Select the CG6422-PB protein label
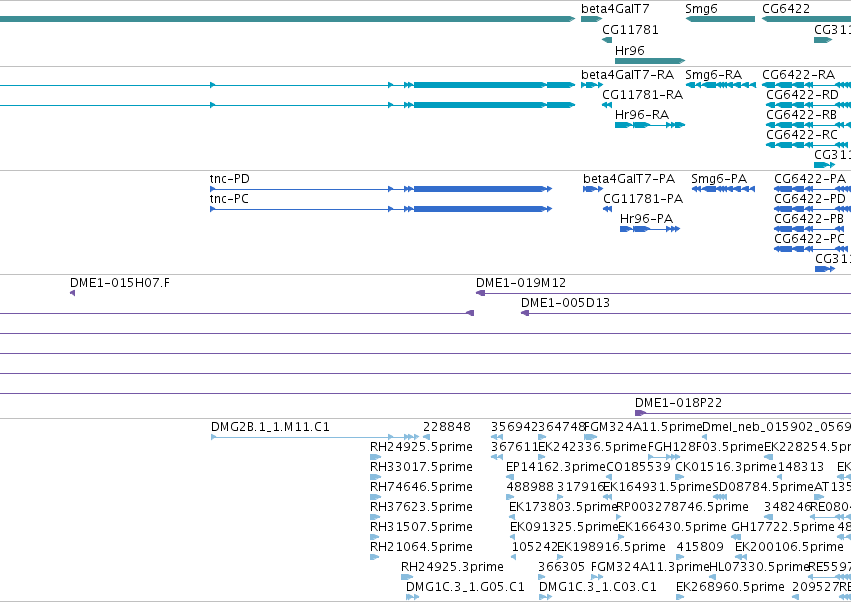The image size is (851, 602). 809,219
